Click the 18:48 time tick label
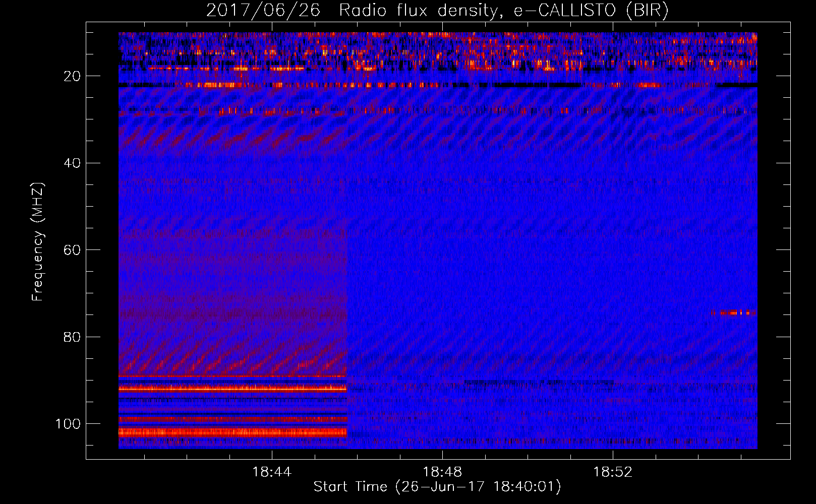The image size is (816, 504). 442,472
